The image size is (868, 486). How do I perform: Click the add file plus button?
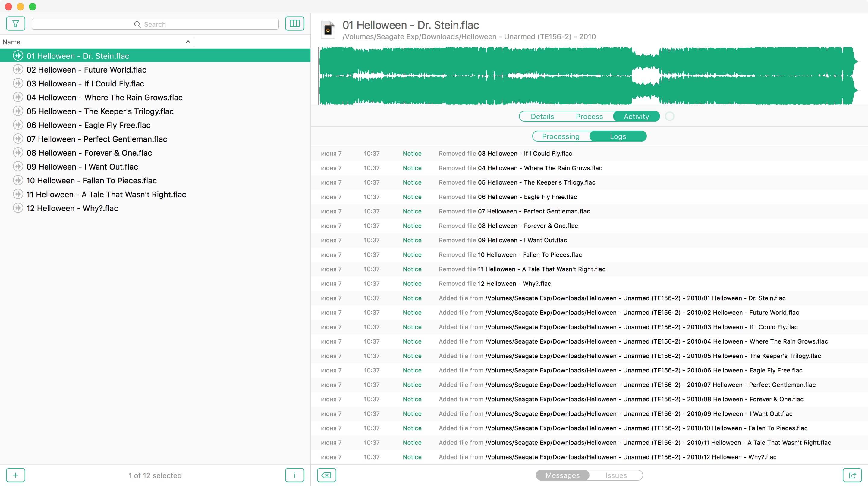15,475
